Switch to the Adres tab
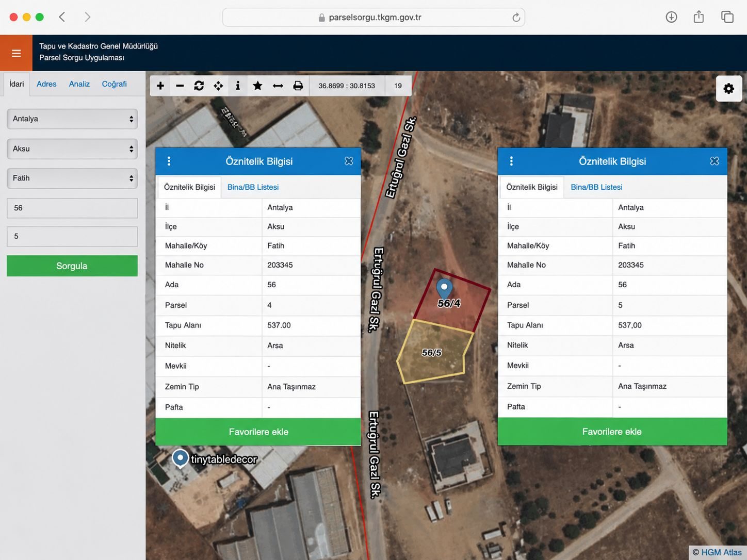The image size is (747, 560). (46, 84)
